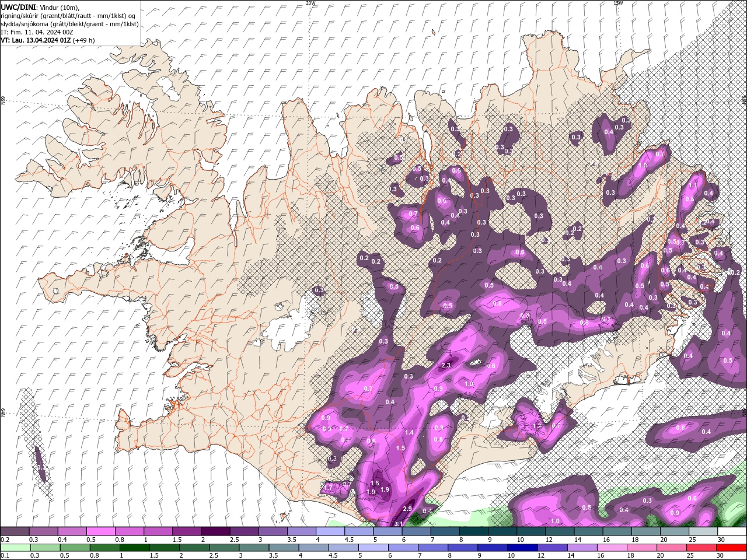Click the 'slydda/snjókoma' legend description line
The image size is (747, 560).
click(69, 24)
